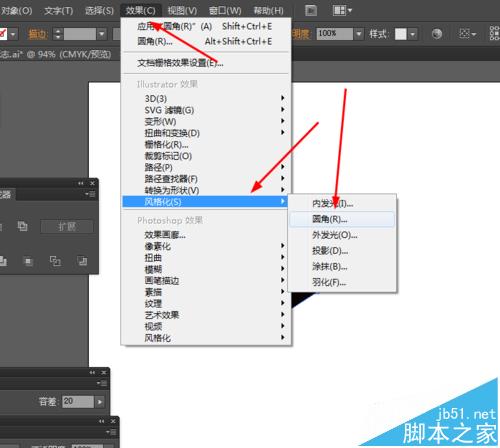
Task: Choose 圆角(R)... Alt+Shift+Ctrl+E entry
Action: [x=206, y=41]
